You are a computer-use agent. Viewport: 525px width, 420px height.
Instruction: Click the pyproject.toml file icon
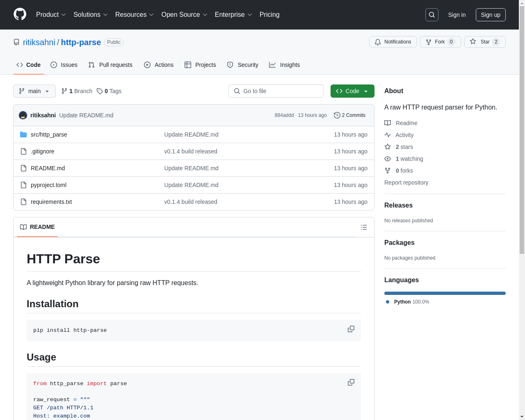[23, 185]
